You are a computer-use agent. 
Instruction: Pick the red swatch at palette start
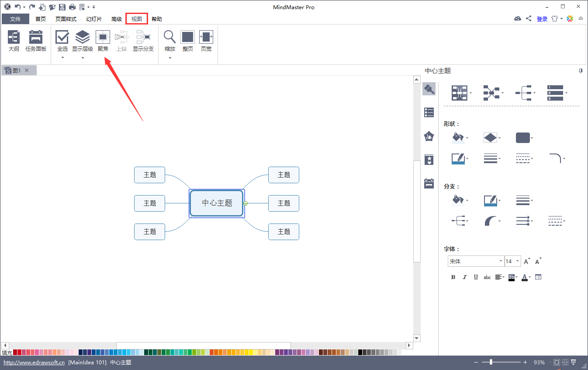[15, 352]
